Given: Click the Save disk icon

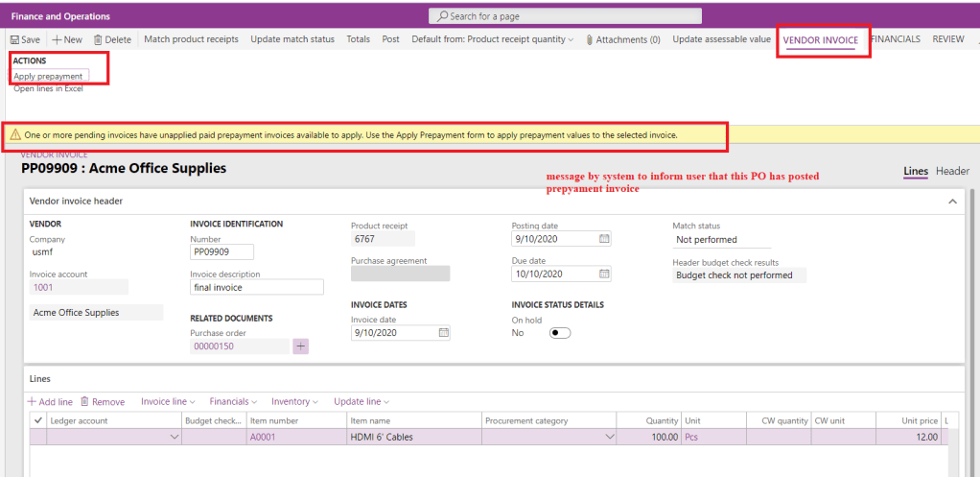Looking at the screenshot, I should click(13, 39).
